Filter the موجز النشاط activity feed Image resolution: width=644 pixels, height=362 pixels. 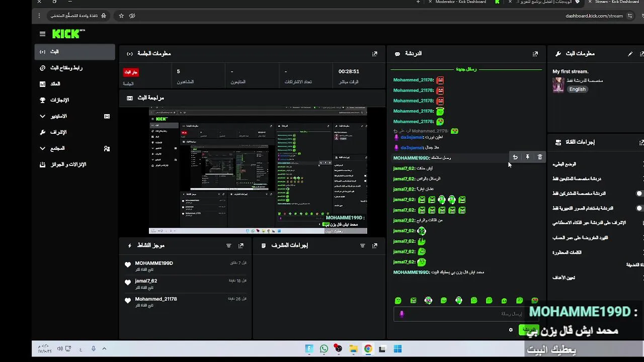[228, 246]
